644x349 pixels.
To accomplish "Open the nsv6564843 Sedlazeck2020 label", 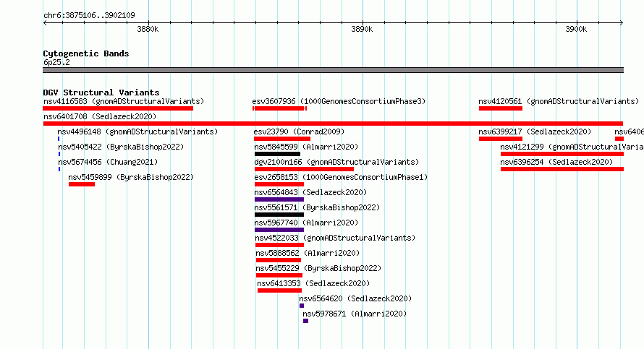I will pyautogui.click(x=310, y=192).
